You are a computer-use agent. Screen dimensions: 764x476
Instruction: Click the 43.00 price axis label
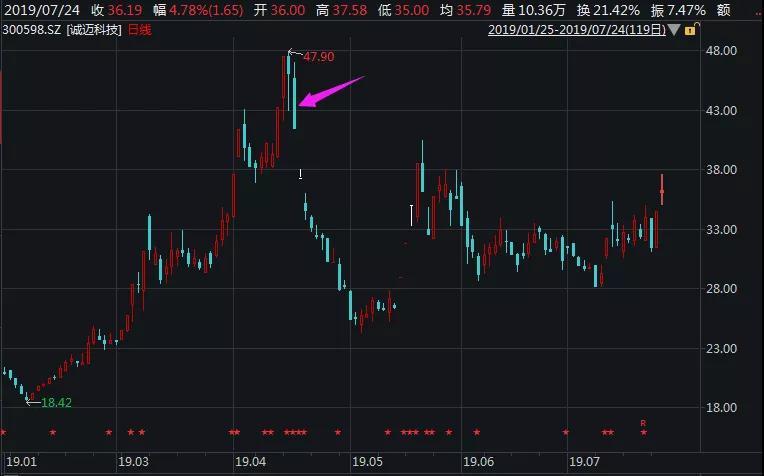(722, 111)
